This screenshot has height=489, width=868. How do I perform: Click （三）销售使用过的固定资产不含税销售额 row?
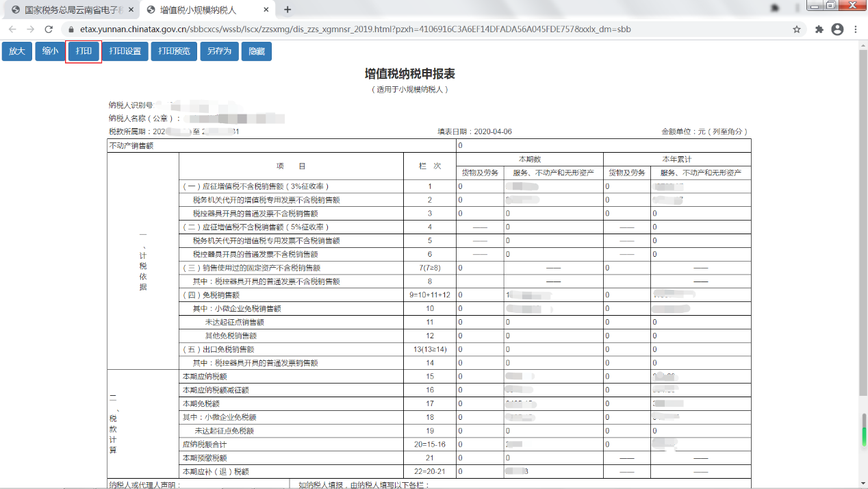click(251, 268)
